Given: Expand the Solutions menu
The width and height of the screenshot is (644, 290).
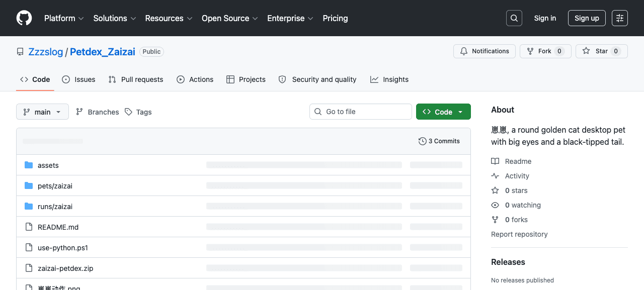Looking at the screenshot, I should 115,18.
